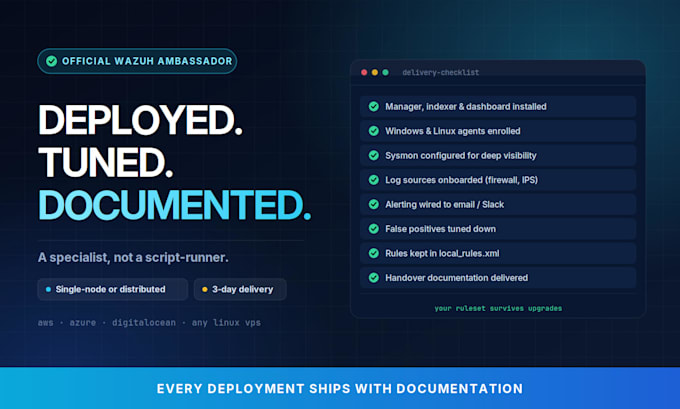680x409 pixels.
Task: Click the Official Wazuh Ambassador badge text
Action: (x=147, y=61)
